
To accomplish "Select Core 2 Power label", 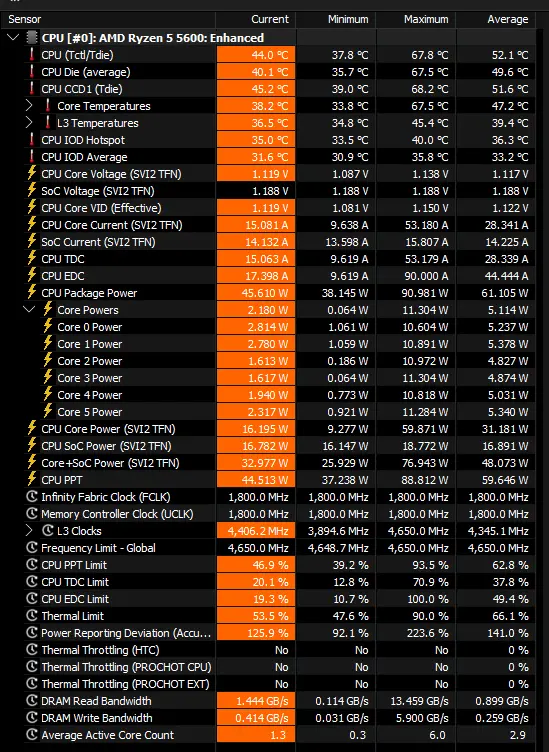I will (90, 361).
